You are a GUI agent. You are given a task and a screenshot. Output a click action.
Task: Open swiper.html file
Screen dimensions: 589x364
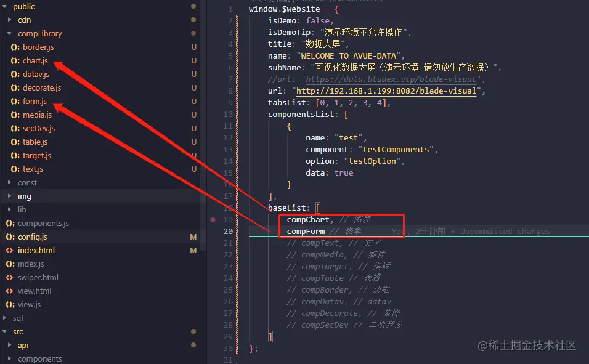[38, 277]
